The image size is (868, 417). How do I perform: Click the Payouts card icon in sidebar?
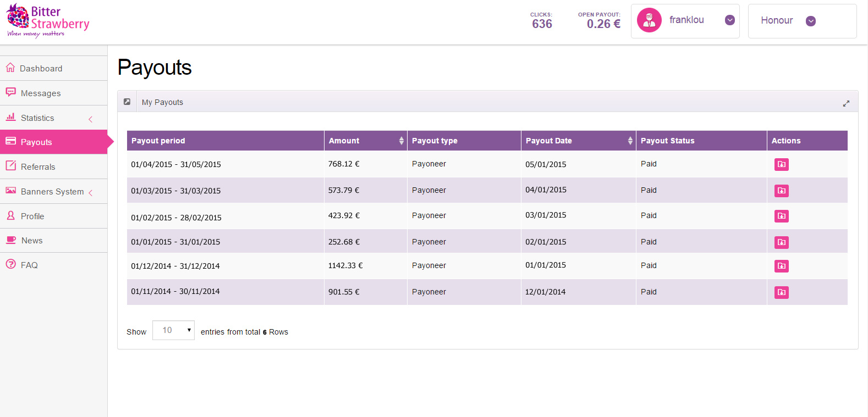tap(10, 141)
